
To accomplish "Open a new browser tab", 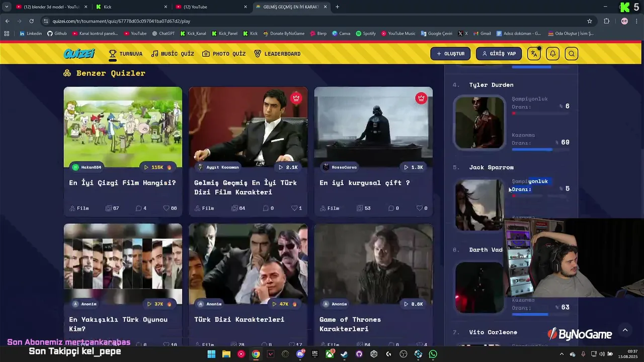I will pyautogui.click(x=337, y=7).
